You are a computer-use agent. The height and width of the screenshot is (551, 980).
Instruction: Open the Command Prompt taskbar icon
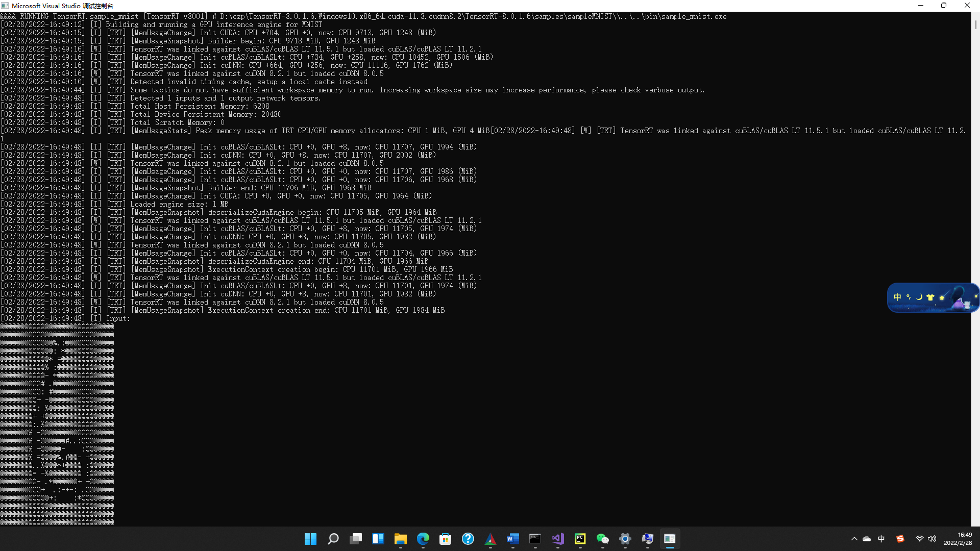click(x=535, y=539)
